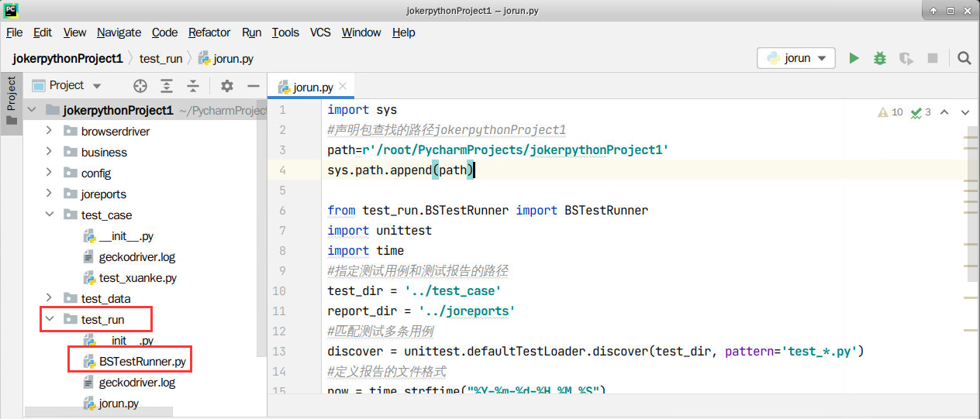The height and width of the screenshot is (419, 980).
Task: Run with coverage icon in toolbar
Action: coord(906,58)
